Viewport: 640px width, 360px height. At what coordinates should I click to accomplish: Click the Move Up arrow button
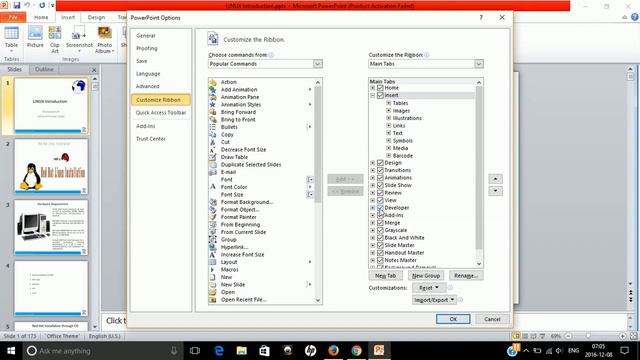click(x=495, y=179)
